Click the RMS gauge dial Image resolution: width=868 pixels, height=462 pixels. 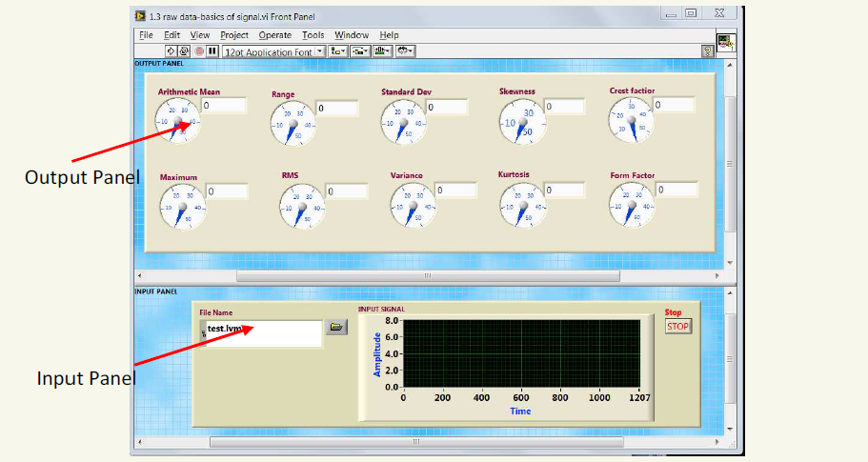(302, 207)
